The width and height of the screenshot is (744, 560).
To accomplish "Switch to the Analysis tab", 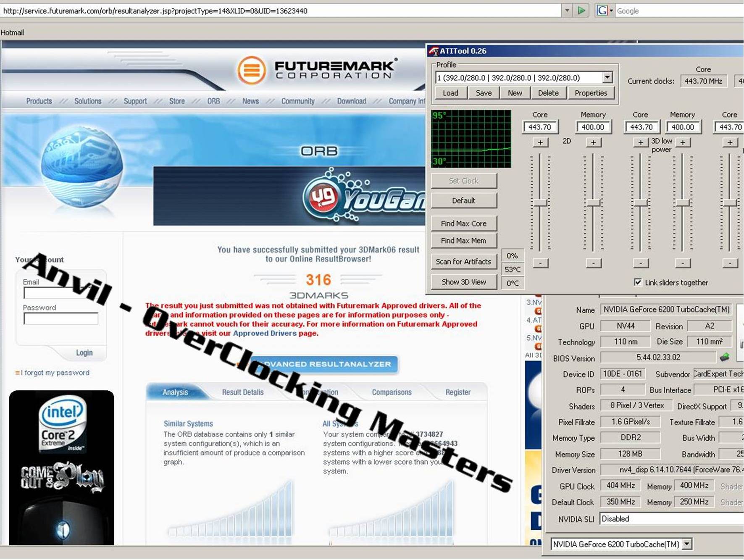I will point(175,392).
